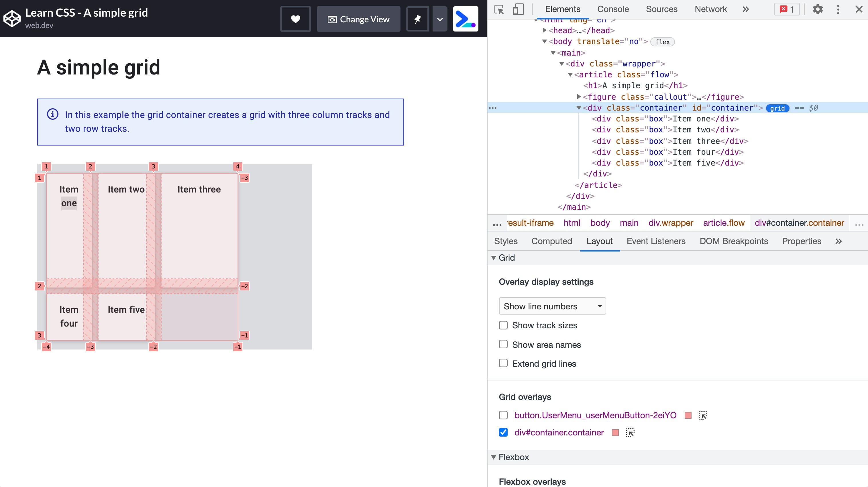
Task: Toggle the Show track sizes checkbox
Action: coord(503,325)
